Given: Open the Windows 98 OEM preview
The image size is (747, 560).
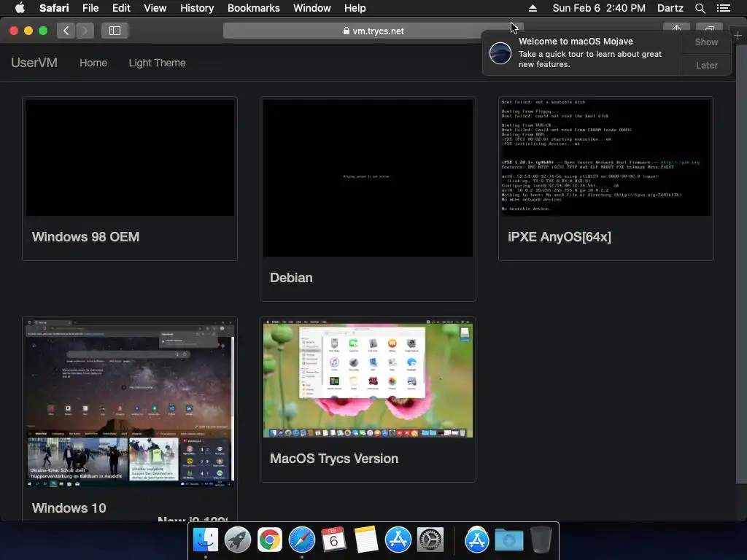Looking at the screenshot, I should tap(130, 157).
